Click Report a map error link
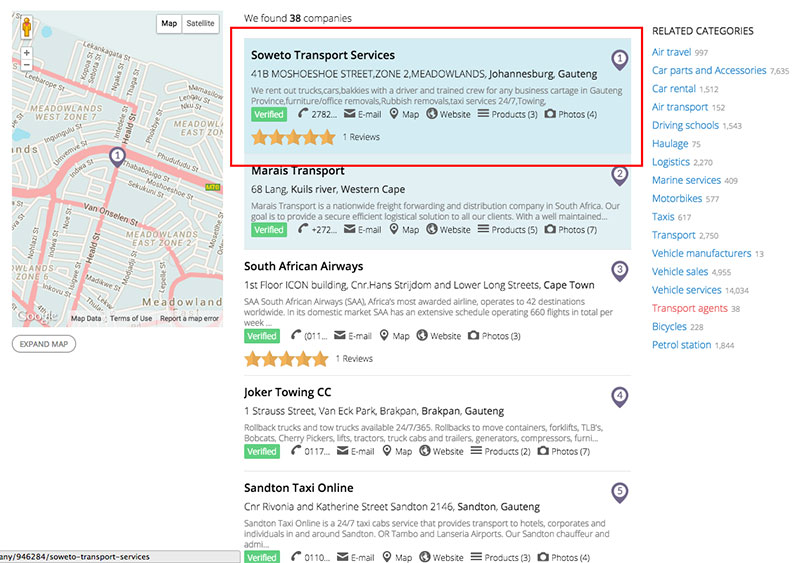This screenshot has height=563, width=800. 189,319
